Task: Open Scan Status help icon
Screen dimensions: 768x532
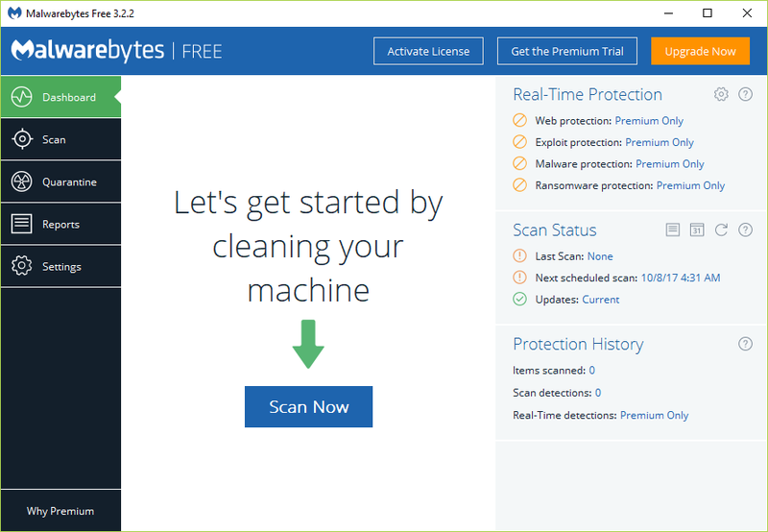Action: click(x=746, y=230)
